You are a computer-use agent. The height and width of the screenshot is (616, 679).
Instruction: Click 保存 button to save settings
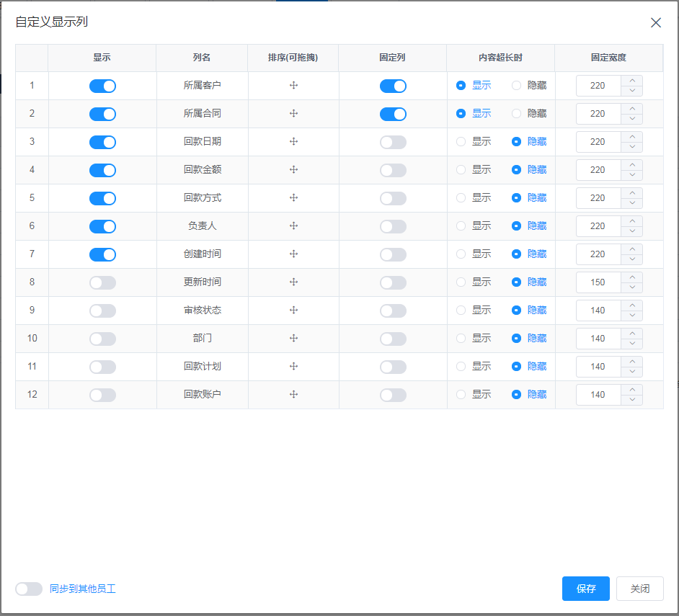coord(585,589)
